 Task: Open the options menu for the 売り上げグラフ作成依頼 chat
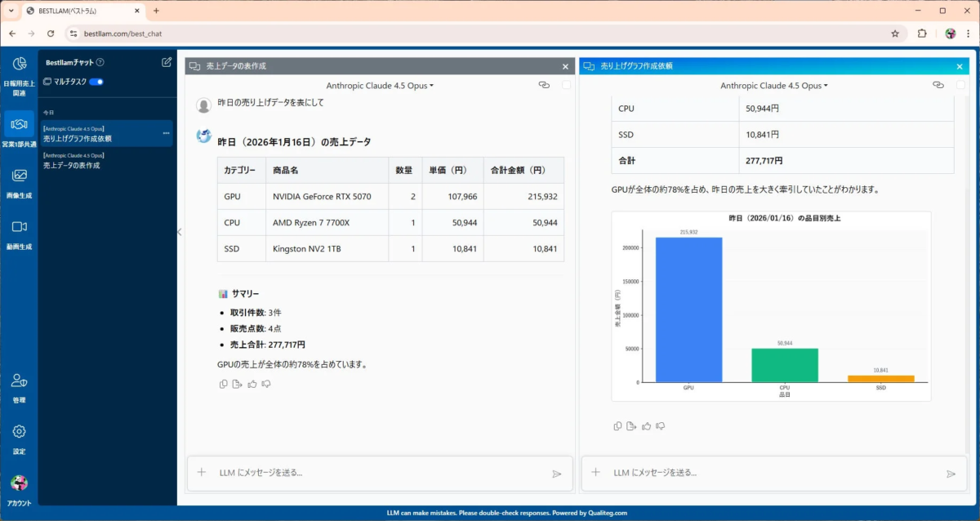[167, 132]
